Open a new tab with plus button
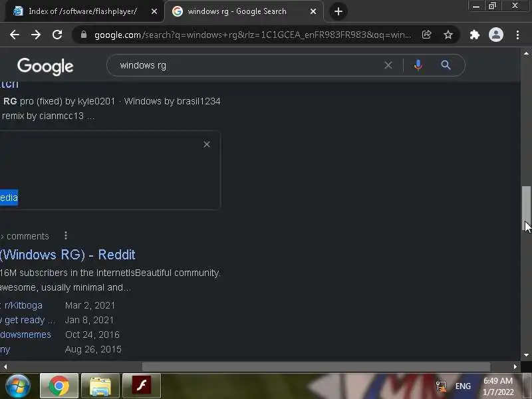Viewport: 532px width, 399px height. pos(338,11)
